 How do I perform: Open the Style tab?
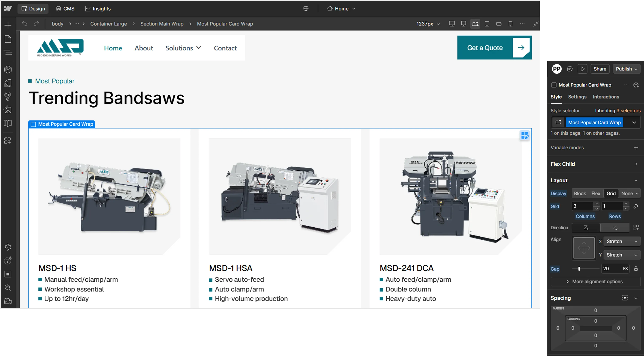(556, 97)
